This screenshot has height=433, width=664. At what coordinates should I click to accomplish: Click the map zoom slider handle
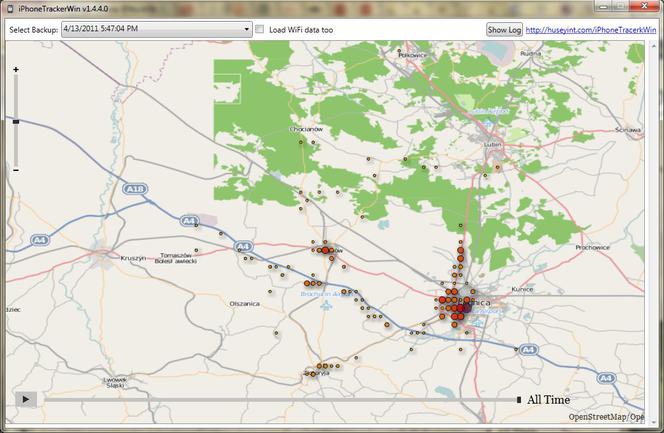tap(16, 122)
